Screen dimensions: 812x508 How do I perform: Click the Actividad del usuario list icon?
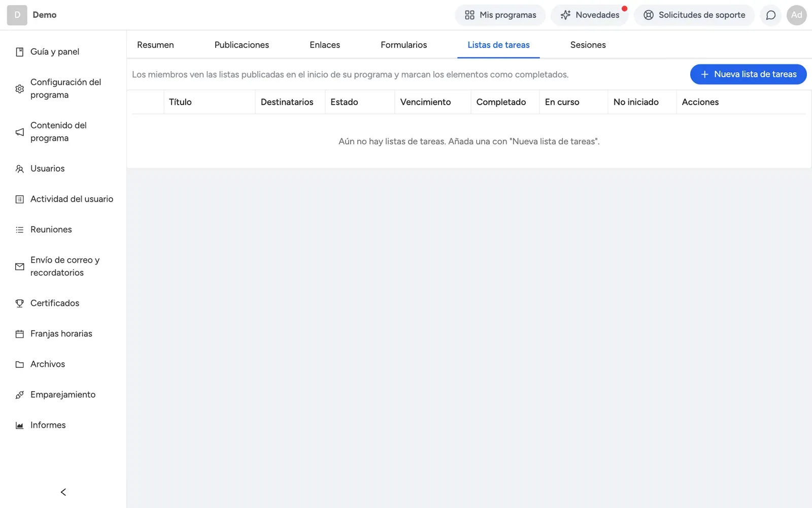20,199
